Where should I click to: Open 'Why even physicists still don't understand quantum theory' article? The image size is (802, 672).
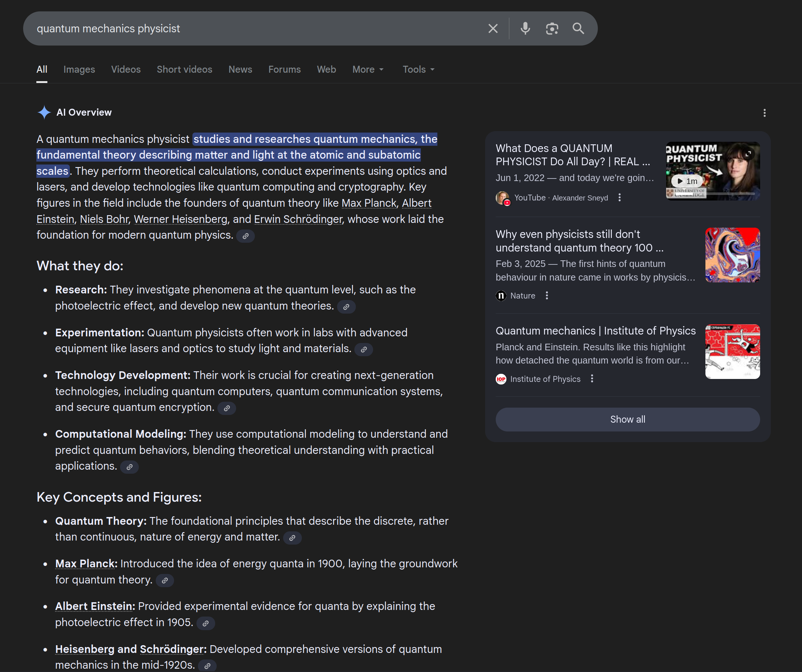click(579, 241)
